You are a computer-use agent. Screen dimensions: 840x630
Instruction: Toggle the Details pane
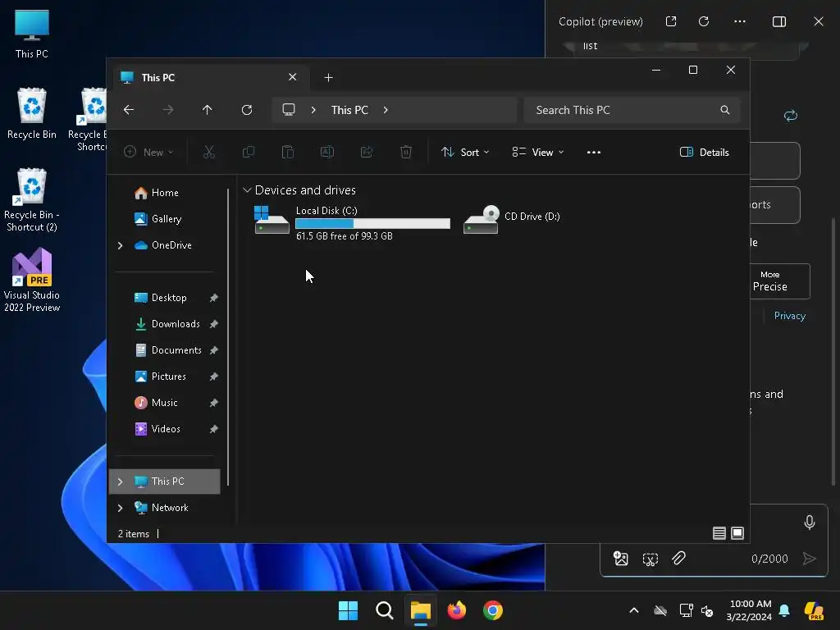coord(705,152)
